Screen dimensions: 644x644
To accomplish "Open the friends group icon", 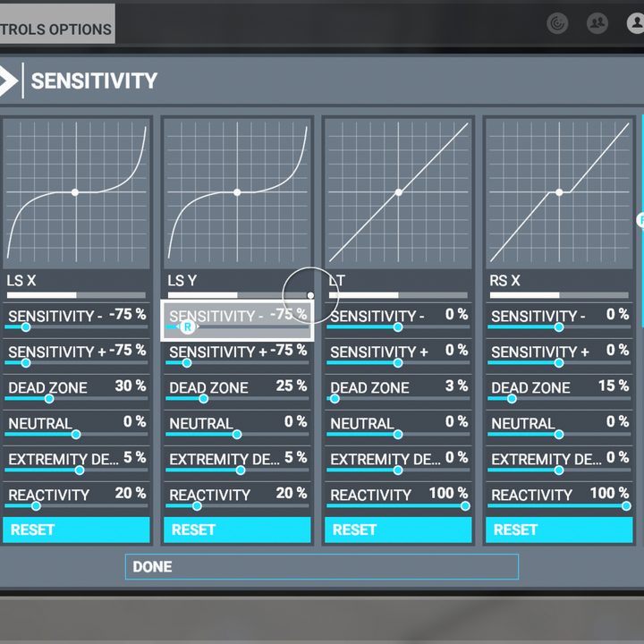I will [x=597, y=23].
